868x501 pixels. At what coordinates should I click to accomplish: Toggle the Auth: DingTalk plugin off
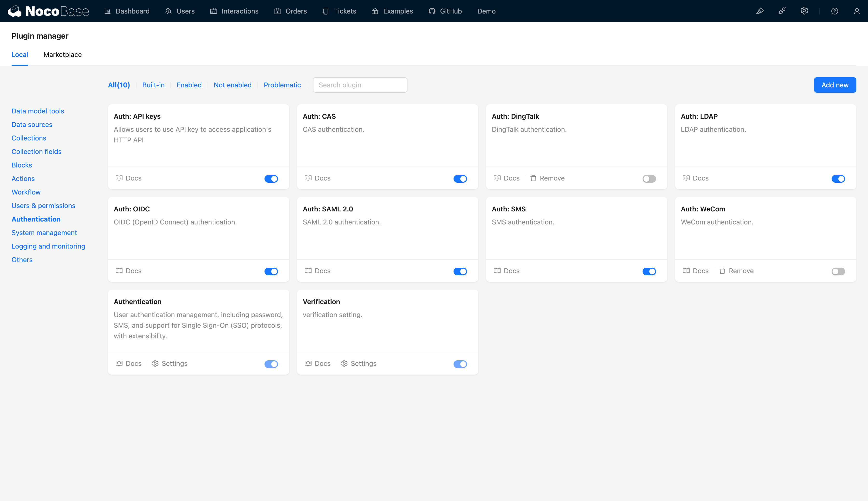(x=649, y=178)
